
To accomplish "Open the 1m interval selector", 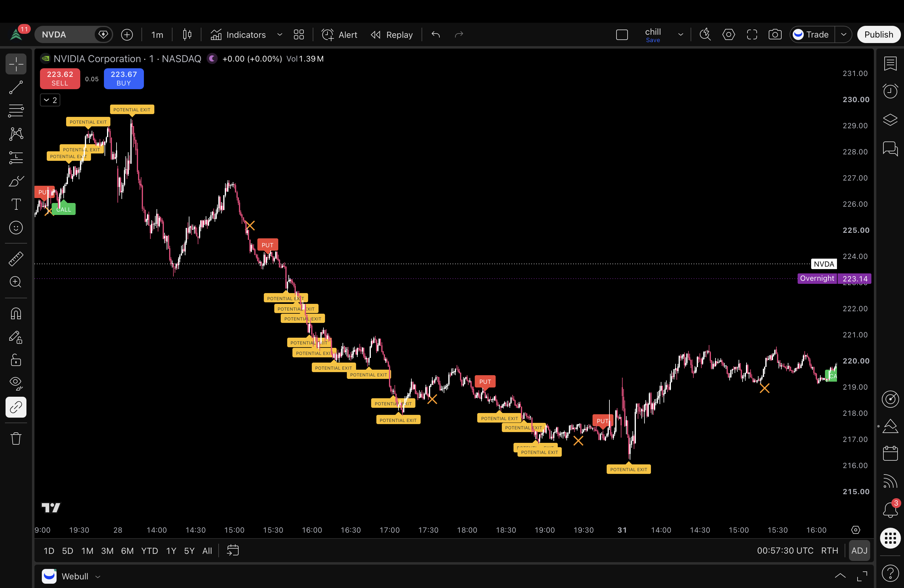I will (157, 34).
